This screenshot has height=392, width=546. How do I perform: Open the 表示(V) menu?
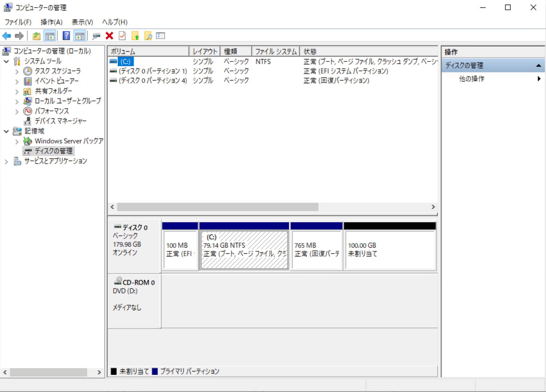(82, 22)
